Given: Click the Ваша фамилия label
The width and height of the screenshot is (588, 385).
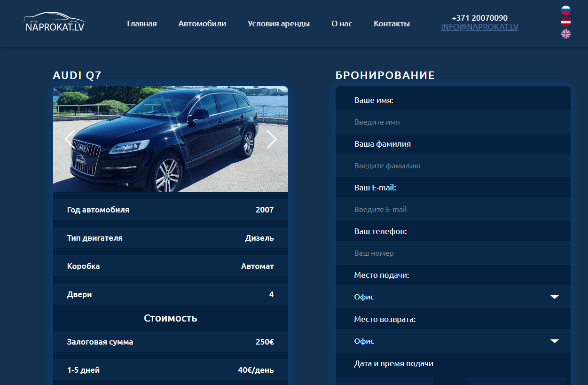Looking at the screenshot, I should (383, 144).
